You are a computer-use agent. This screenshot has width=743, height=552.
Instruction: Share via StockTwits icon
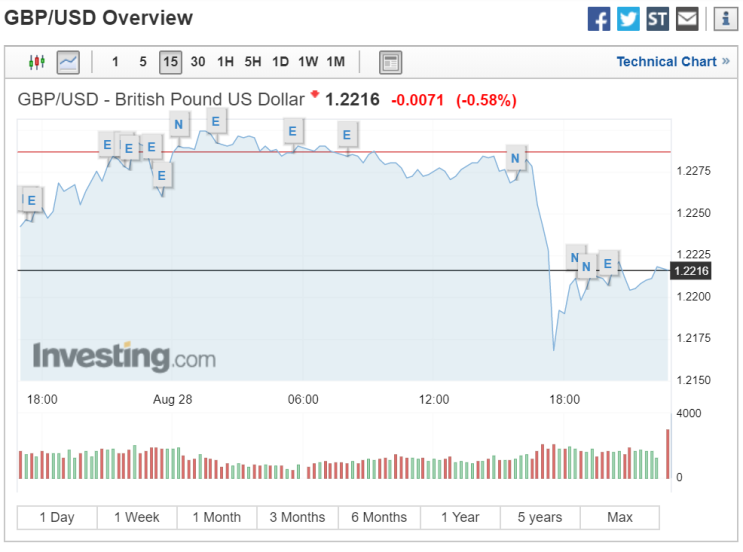coord(657,19)
